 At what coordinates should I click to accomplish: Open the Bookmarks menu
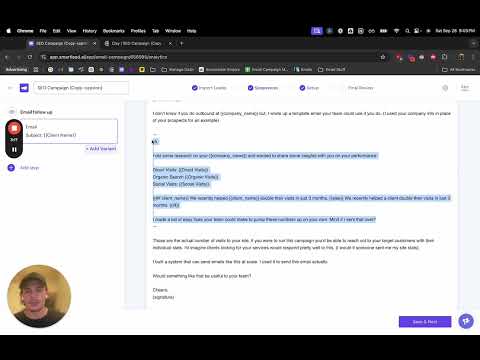click(x=114, y=31)
